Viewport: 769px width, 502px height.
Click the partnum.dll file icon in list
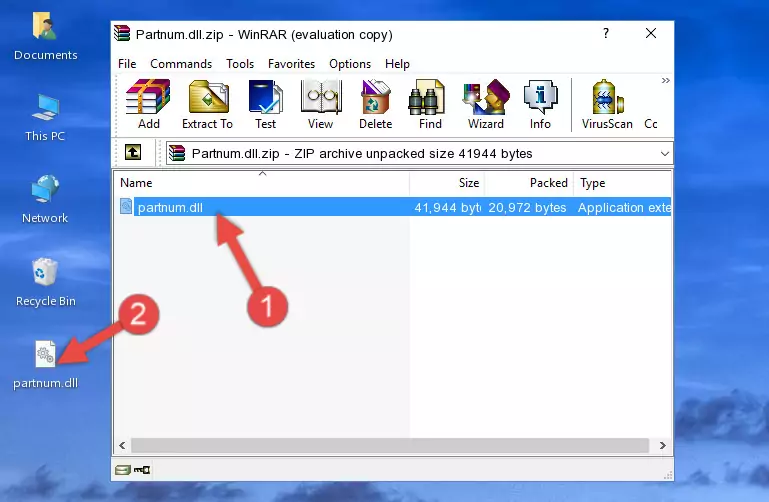(126, 206)
